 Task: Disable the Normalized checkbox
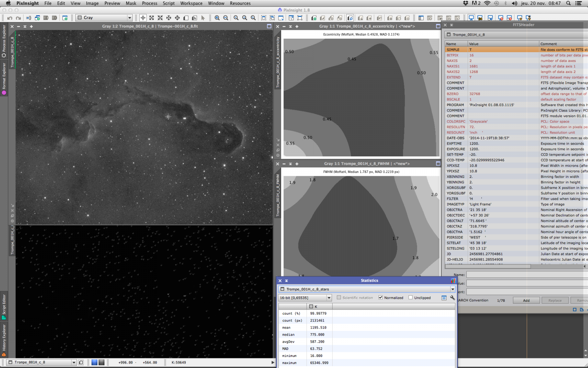coord(380,298)
